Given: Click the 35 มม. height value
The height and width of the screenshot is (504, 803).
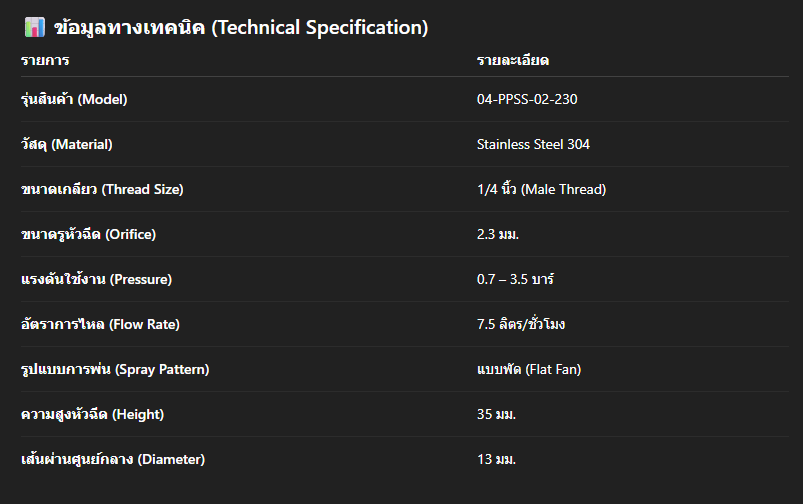Looking at the screenshot, I should point(497,414).
